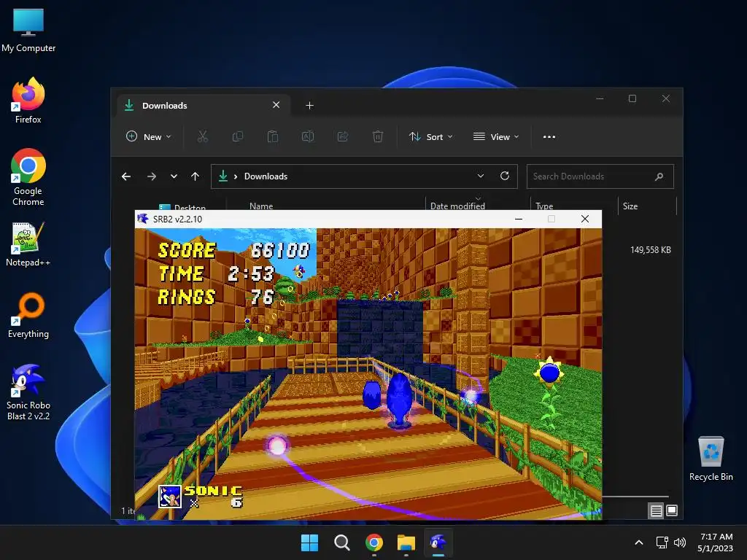The height and width of the screenshot is (560, 747).
Task: Click the SRB2 v2.2.10 title bar icon
Action: [142, 219]
